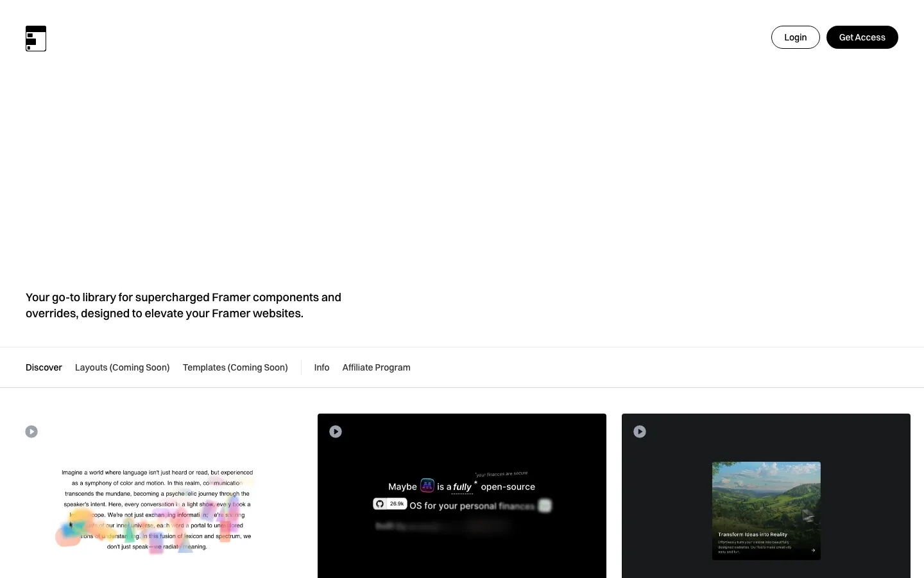The width and height of the screenshot is (924, 578).
Task: Click the site logo in the header
Action: [x=36, y=39]
